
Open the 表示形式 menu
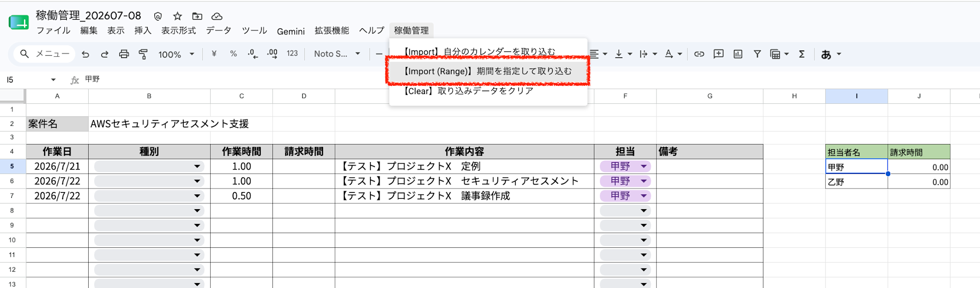click(x=178, y=30)
